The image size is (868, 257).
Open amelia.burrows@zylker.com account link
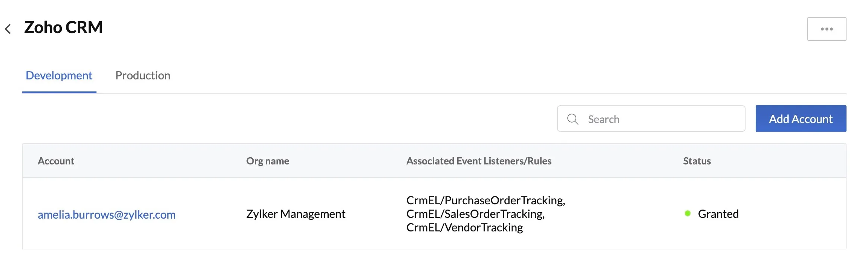(x=107, y=214)
